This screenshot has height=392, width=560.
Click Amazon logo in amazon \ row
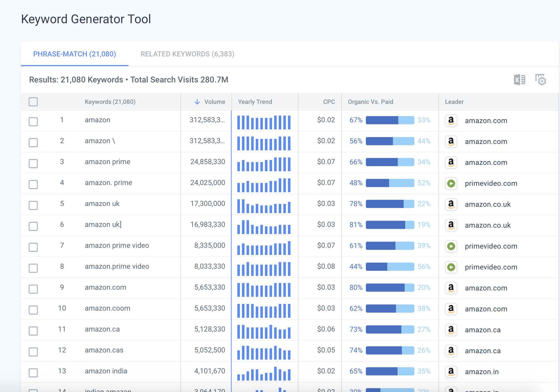[x=451, y=141]
